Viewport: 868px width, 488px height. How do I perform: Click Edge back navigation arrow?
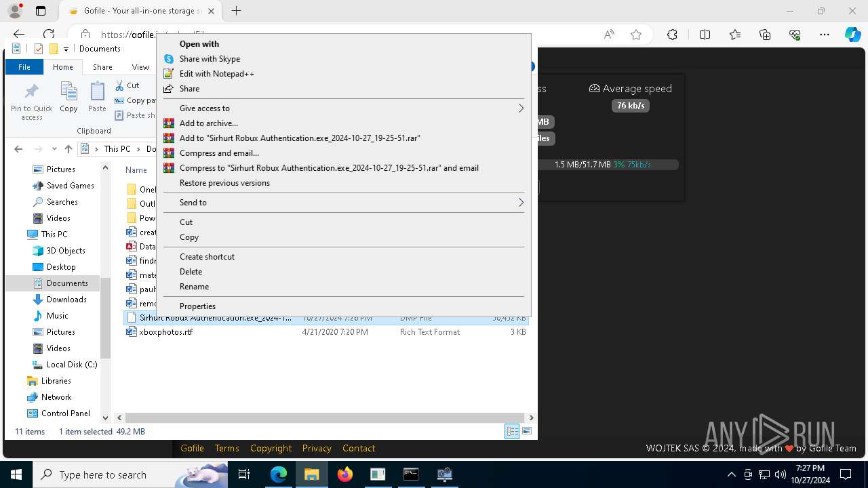click(19, 35)
